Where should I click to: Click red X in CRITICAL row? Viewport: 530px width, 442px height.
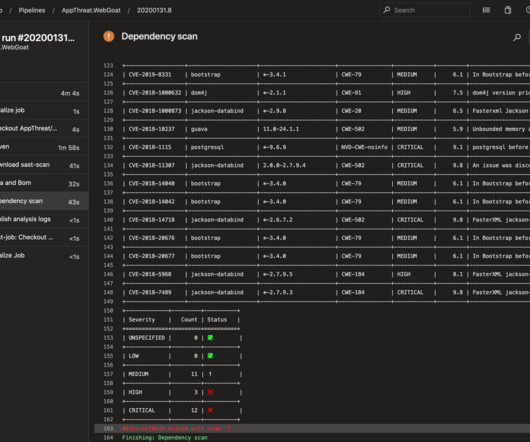point(210,410)
